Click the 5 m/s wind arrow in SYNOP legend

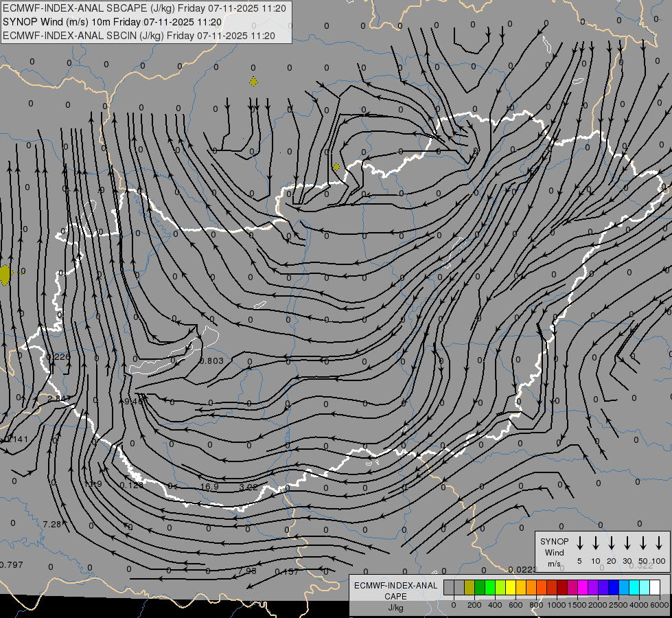(x=579, y=543)
